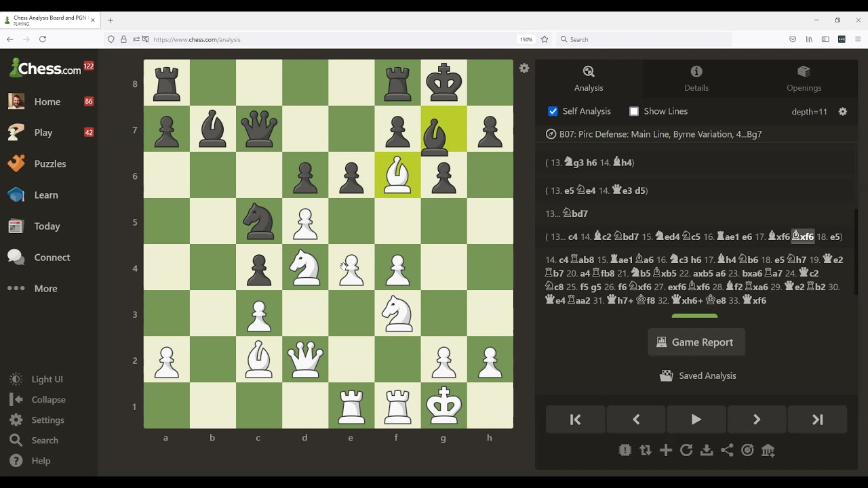Viewport: 868px width, 488px height.
Task: Switch to the Openings tab
Action: coord(804,79)
